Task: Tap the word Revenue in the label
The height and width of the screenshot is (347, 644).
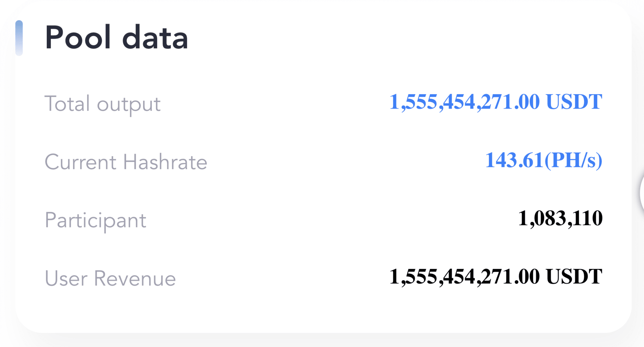Action: [135, 278]
